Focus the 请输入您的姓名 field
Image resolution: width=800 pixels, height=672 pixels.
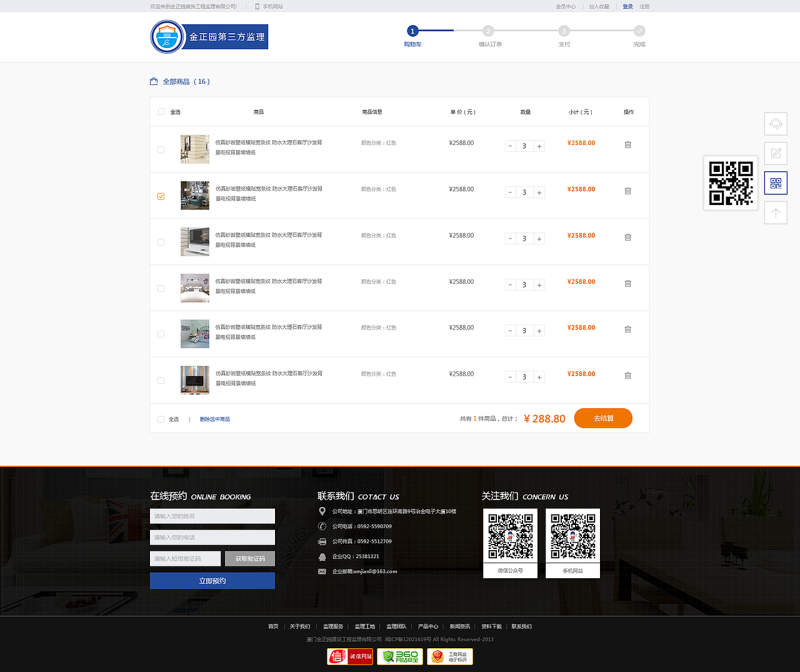tap(212, 516)
